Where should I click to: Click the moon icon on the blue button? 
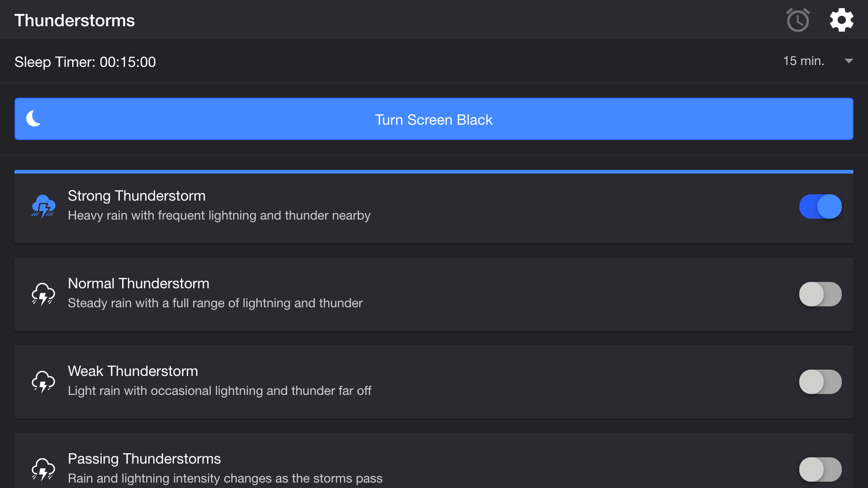click(x=33, y=119)
